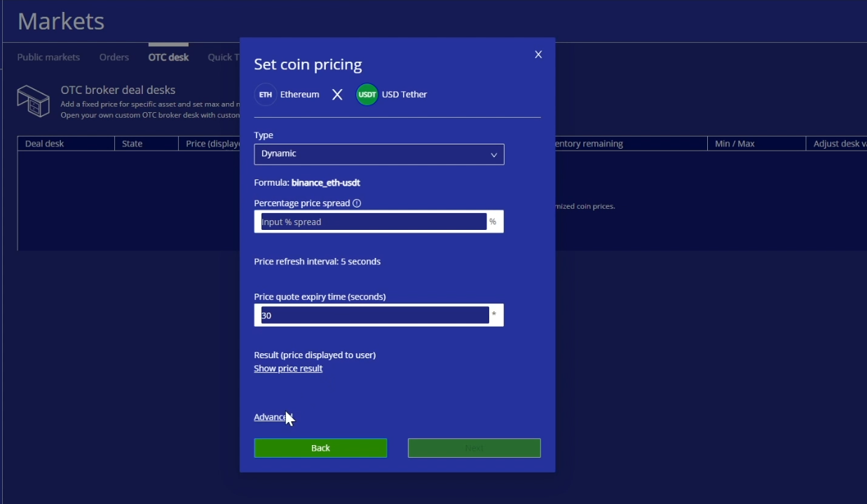Click the OTC broker desk illustration icon

pos(34,101)
